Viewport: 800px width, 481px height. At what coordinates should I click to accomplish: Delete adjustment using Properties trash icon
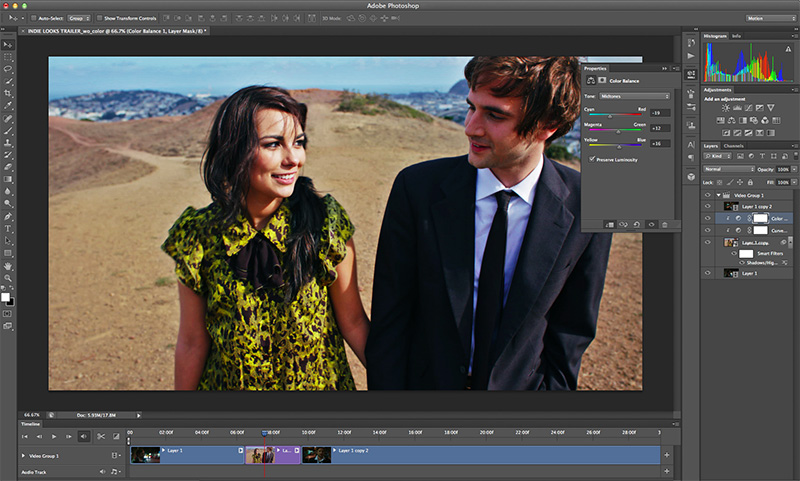coord(665,225)
